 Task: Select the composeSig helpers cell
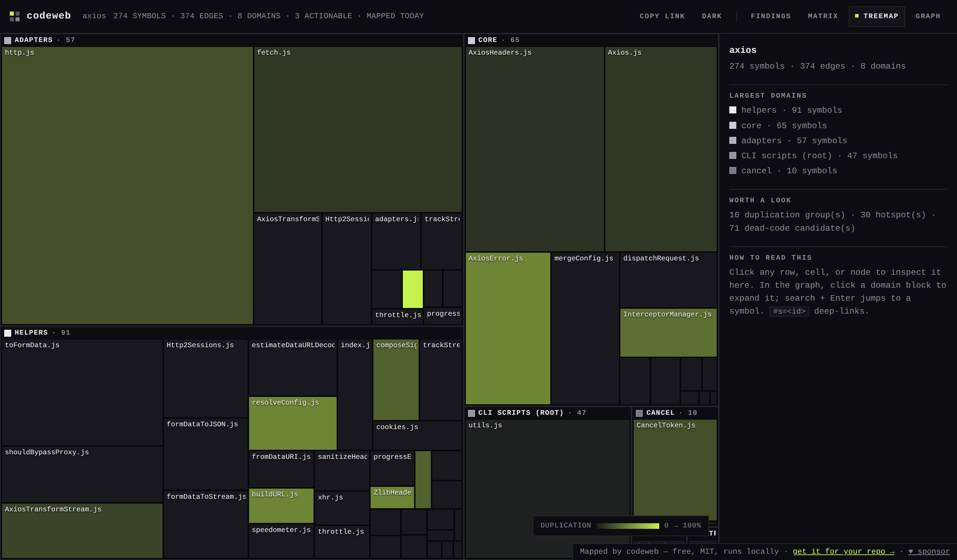click(x=396, y=379)
